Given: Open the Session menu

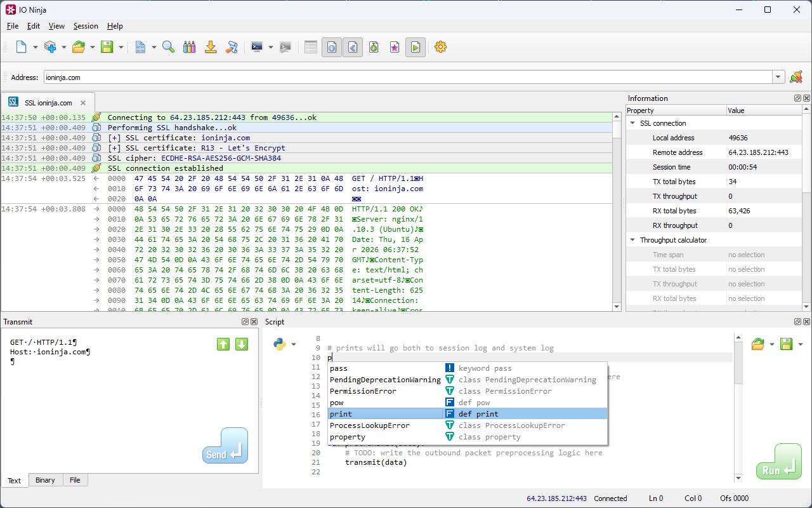Looking at the screenshot, I should [x=86, y=26].
